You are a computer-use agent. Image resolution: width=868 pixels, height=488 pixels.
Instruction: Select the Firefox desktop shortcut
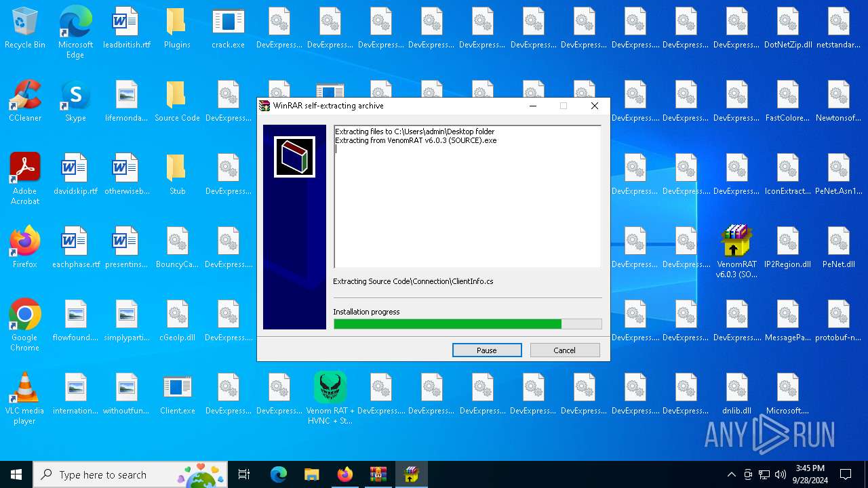[x=25, y=247]
